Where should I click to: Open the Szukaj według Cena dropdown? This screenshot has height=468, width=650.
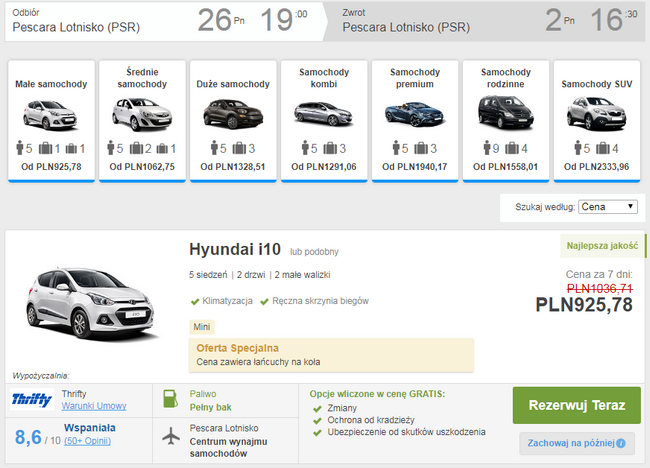pos(608,207)
